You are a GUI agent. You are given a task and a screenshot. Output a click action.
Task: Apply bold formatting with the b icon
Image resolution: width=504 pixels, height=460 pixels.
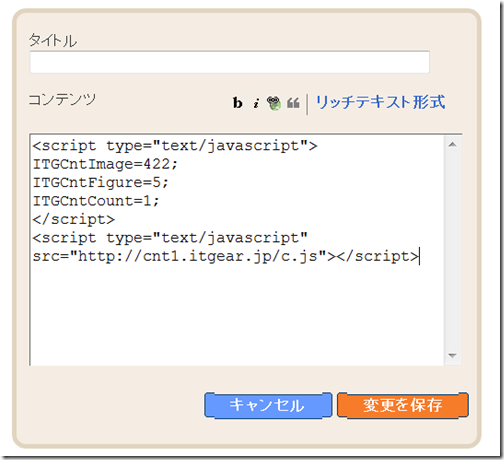[237, 103]
